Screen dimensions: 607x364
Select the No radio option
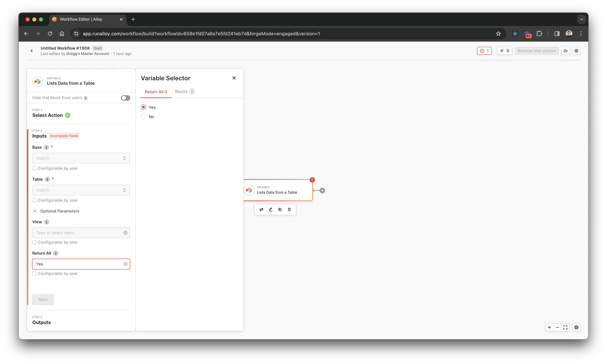click(x=144, y=117)
